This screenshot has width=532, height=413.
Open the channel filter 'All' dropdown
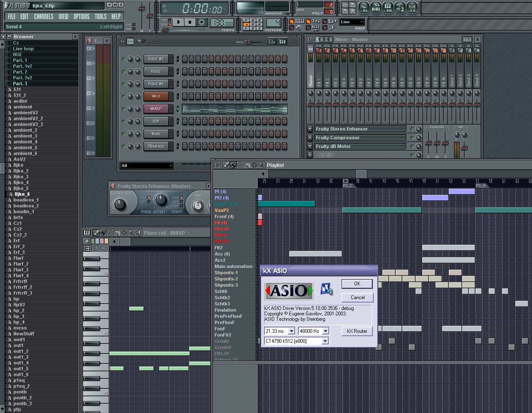pyautogui.click(x=146, y=166)
